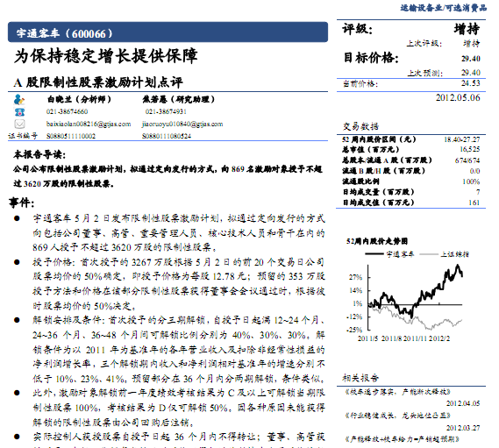Click the 流通股比例 value 100%
The image size is (499, 448).
click(x=471, y=181)
